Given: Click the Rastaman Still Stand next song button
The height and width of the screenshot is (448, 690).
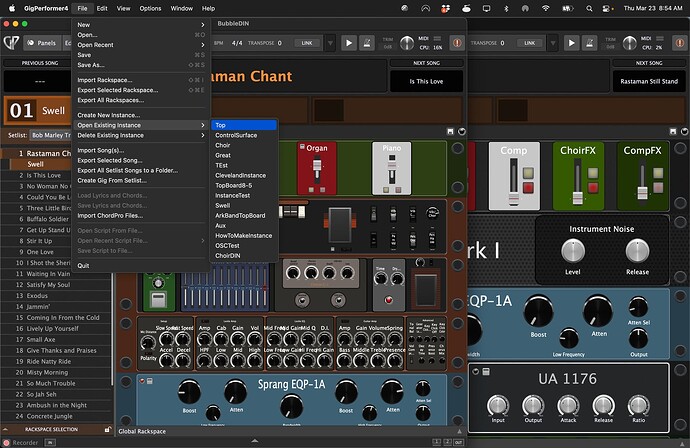Looking at the screenshot, I should point(649,81).
